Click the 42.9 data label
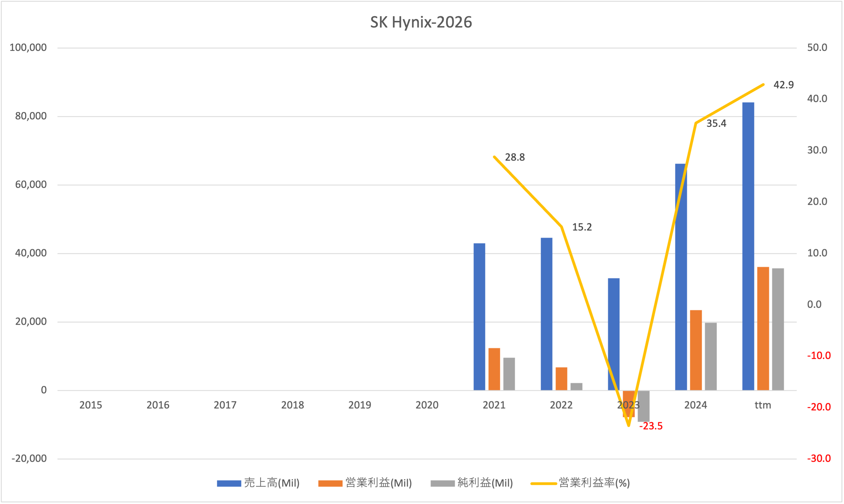Viewport: 844px width, 504px height. tap(783, 85)
